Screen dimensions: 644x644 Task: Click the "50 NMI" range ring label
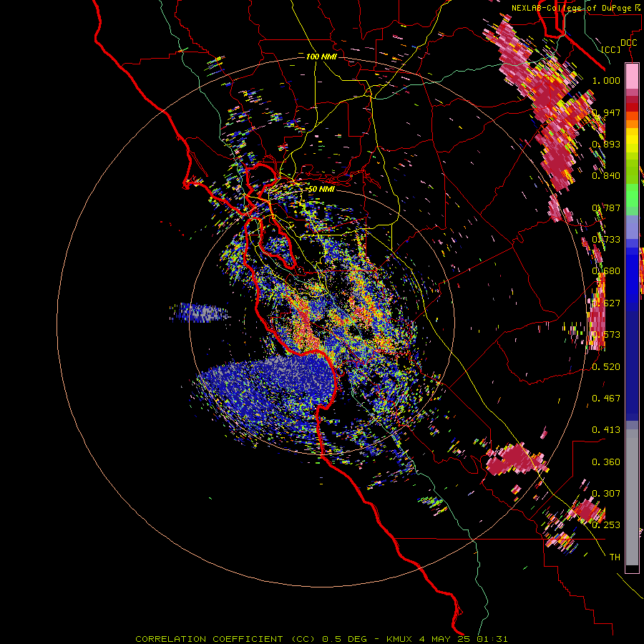coord(321,189)
